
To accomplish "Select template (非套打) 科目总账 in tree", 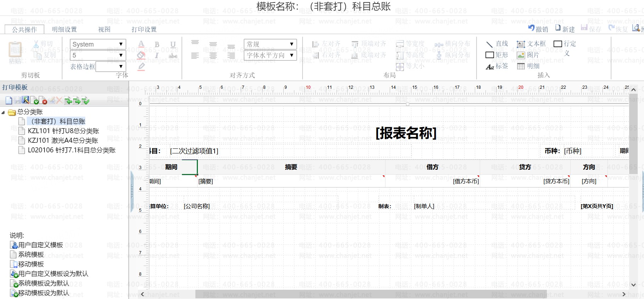I will [56, 121].
